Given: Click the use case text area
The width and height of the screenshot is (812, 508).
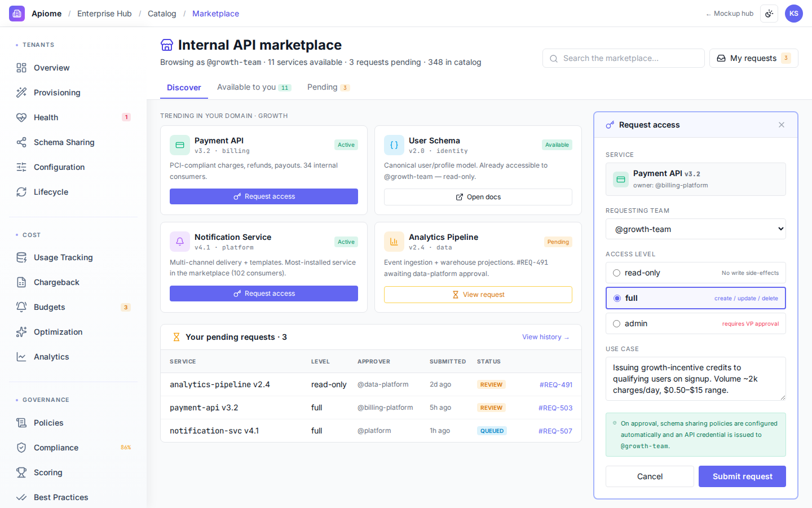Looking at the screenshot, I should (696, 379).
